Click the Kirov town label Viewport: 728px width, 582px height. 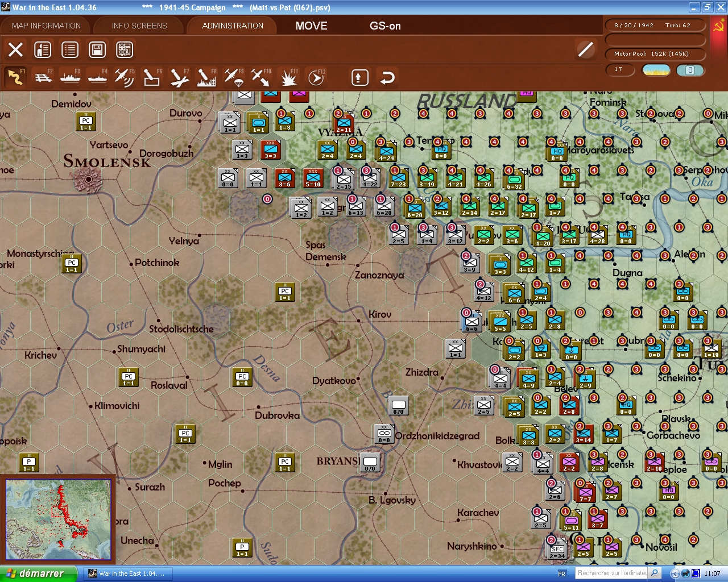coord(380,314)
